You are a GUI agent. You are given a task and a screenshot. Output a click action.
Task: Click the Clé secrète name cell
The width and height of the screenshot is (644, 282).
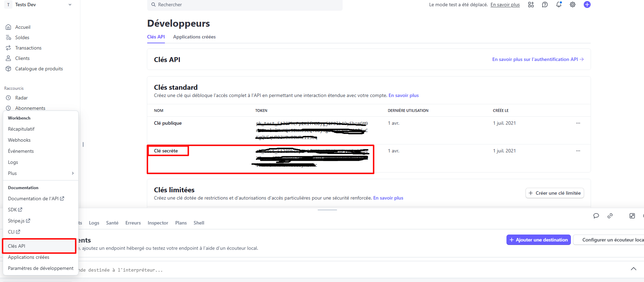point(166,151)
